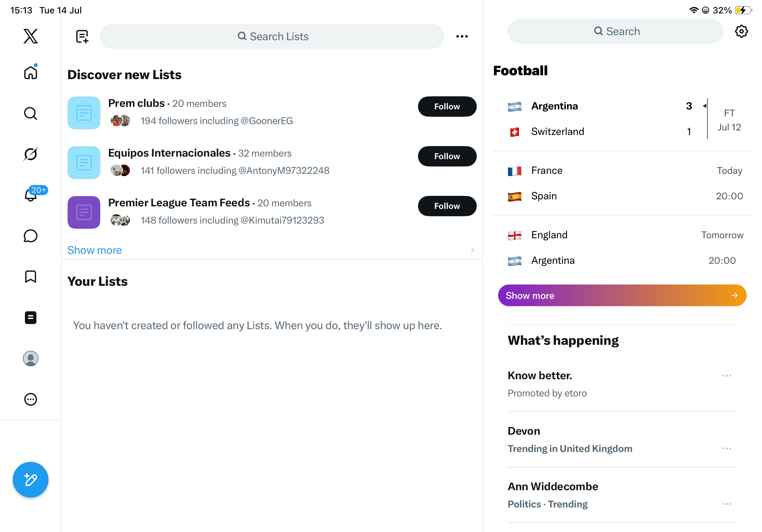Open the Premier League Team Feeds thumbnail

pos(84,212)
